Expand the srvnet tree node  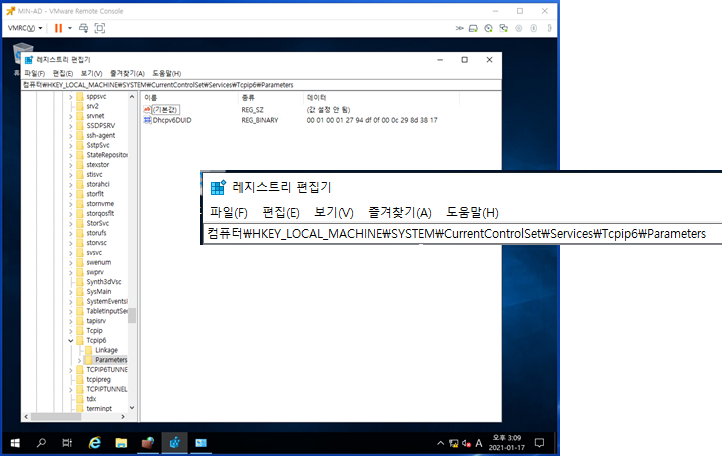click(70, 116)
